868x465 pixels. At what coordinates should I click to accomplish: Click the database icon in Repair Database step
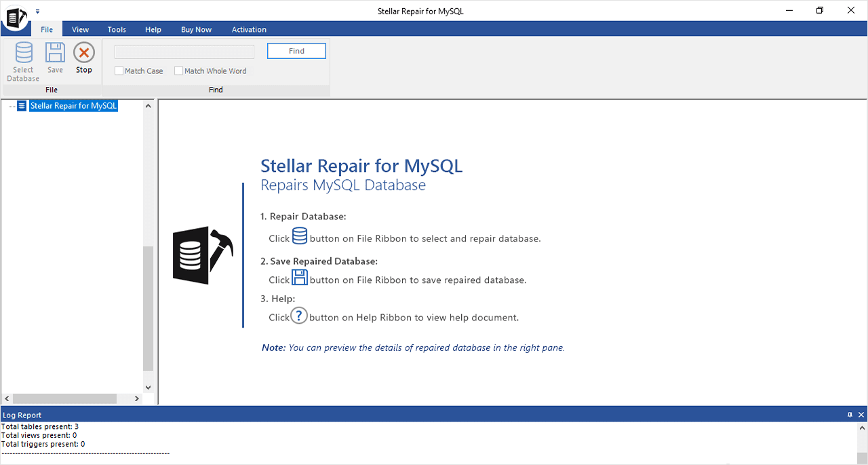point(300,236)
